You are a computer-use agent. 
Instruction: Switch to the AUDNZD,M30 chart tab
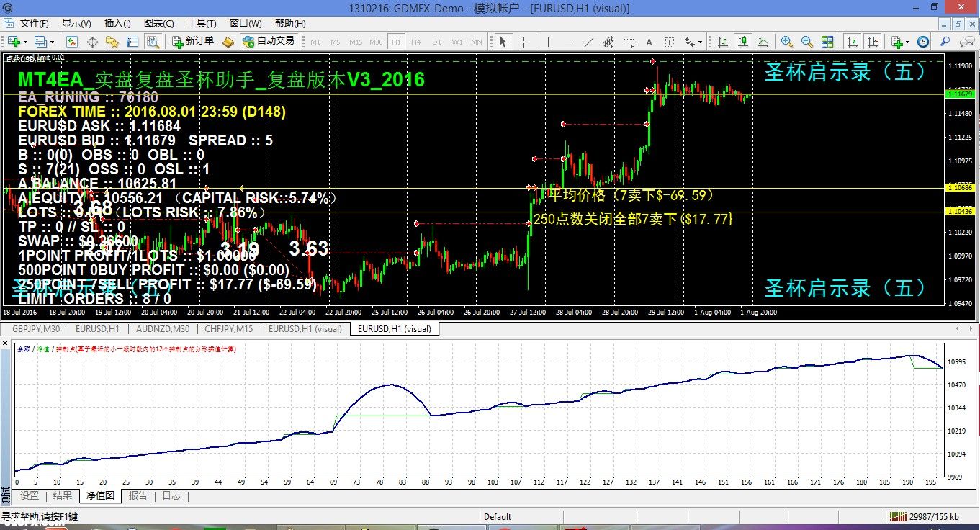[x=162, y=329]
